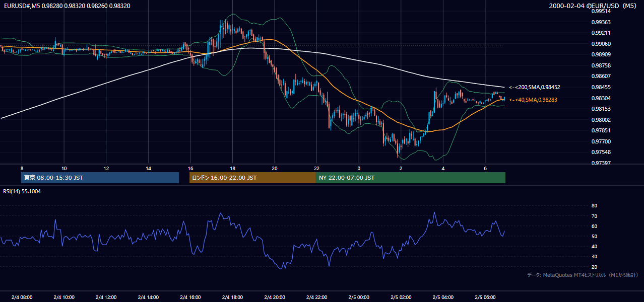Click RSI scale value 80
The width and height of the screenshot is (644, 302).
594,206
